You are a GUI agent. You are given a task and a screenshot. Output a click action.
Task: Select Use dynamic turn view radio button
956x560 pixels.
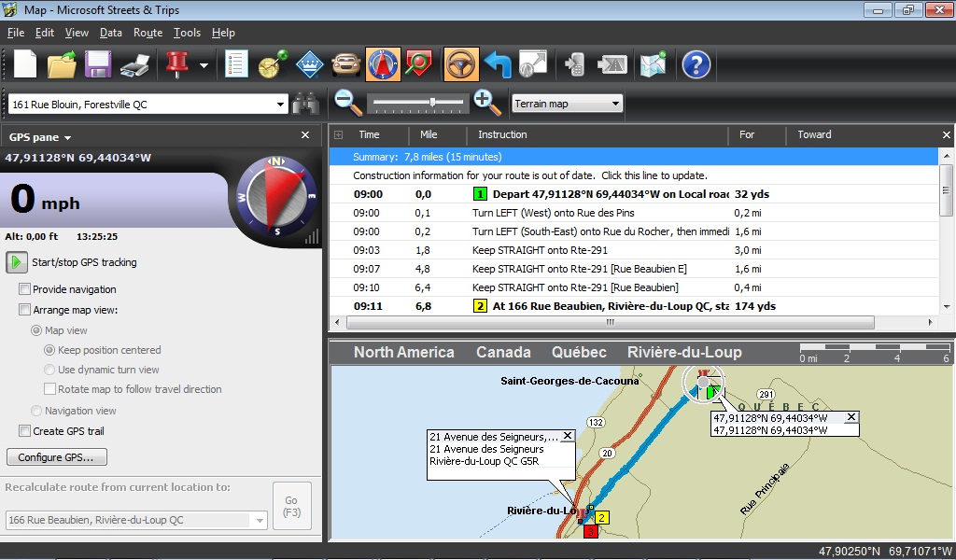tap(49, 370)
